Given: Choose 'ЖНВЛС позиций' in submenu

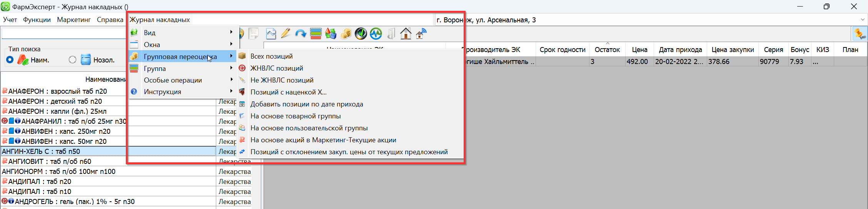Looking at the screenshot, I should tap(277, 68).
